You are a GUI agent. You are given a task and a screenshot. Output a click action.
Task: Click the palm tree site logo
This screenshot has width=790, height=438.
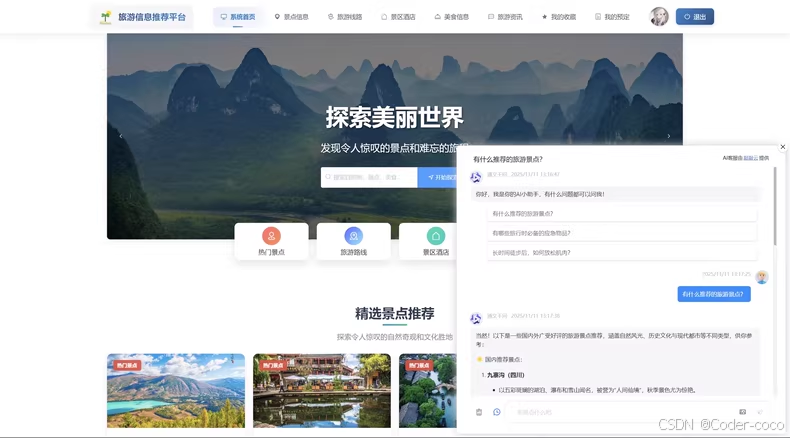click(x=105, y=17)
